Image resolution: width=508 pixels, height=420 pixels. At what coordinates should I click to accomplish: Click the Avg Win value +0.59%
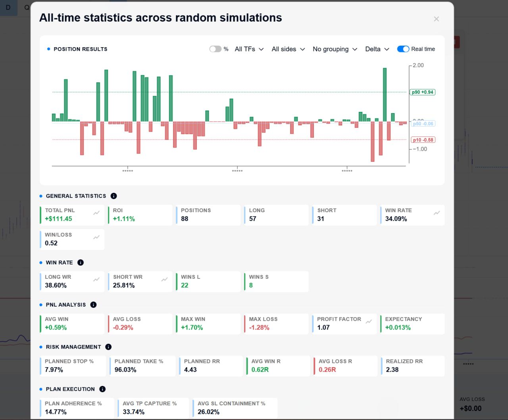[56, 328]
